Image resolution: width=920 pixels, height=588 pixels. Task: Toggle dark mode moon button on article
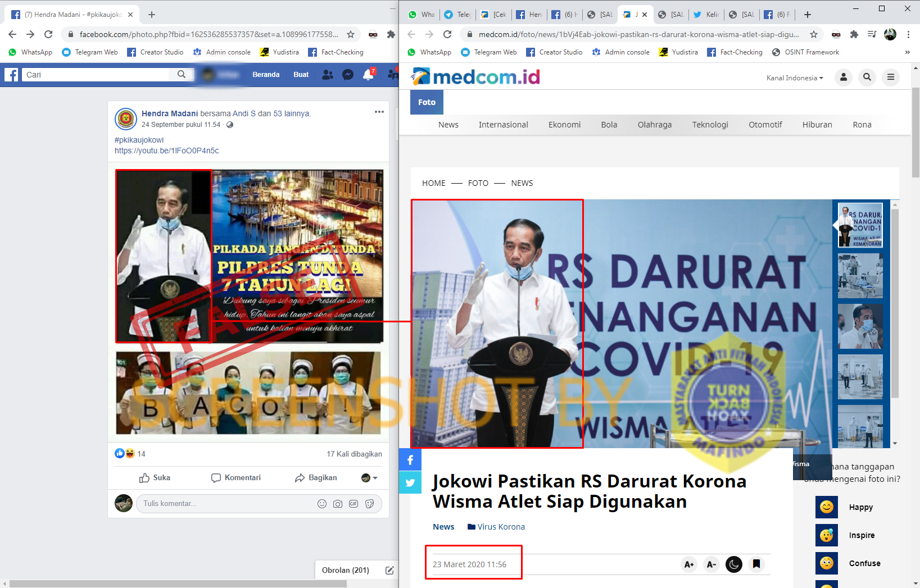pos(734,564)
